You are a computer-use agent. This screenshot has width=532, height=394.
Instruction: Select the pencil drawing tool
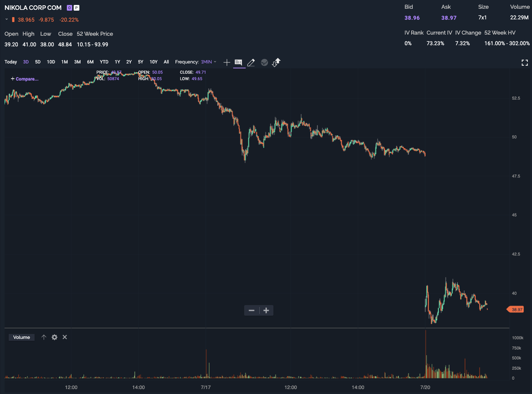pyautogui.click(x=251, y=62)
